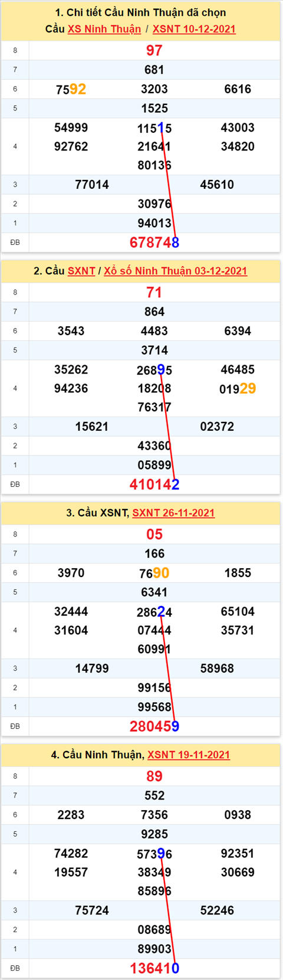Click prize 8 number 97

tap(154, 51)
